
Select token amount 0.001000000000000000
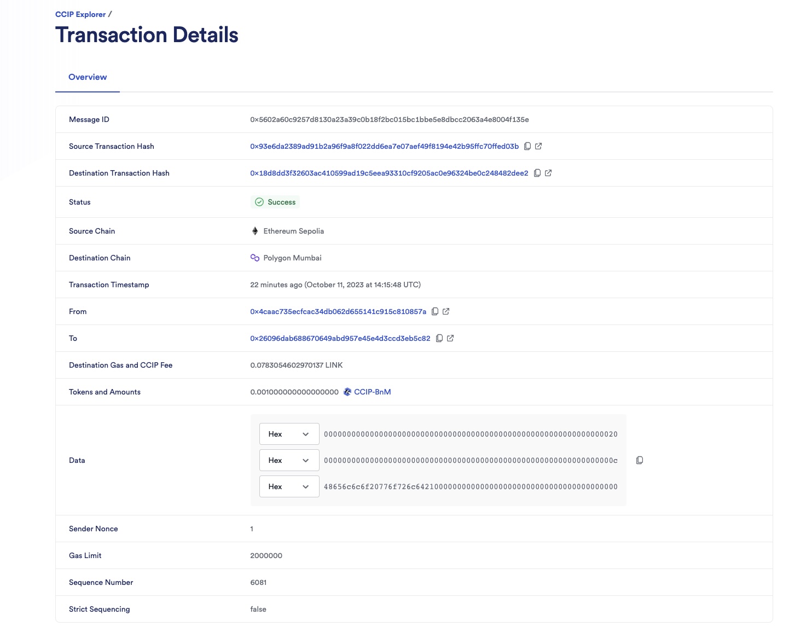click(294, 392)
